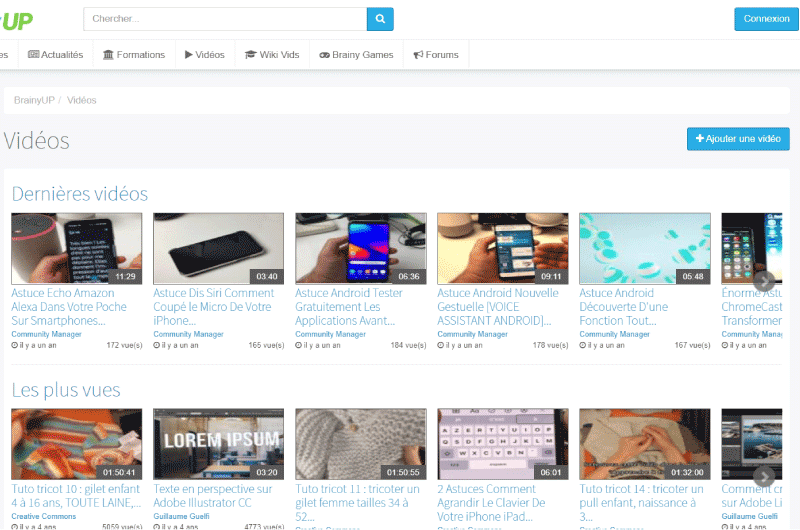
Task: Click title Tuto tricot 11 : tricoter un gilet femme
Action: click(357, 502)
